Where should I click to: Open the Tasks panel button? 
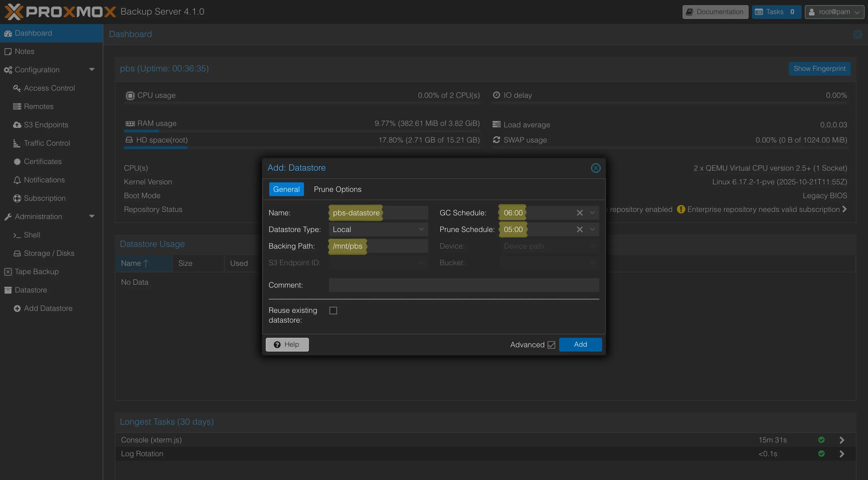pyautogui.click(x=776, y=12)
